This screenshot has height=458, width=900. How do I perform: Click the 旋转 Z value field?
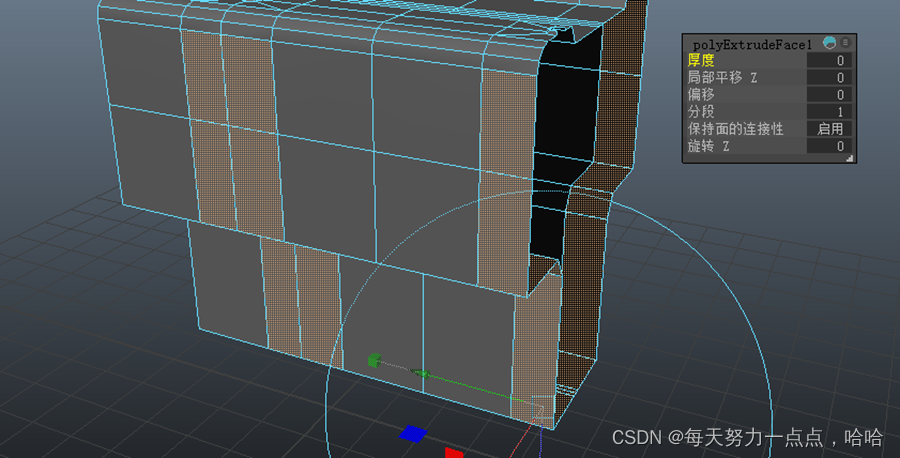[829, 146]
